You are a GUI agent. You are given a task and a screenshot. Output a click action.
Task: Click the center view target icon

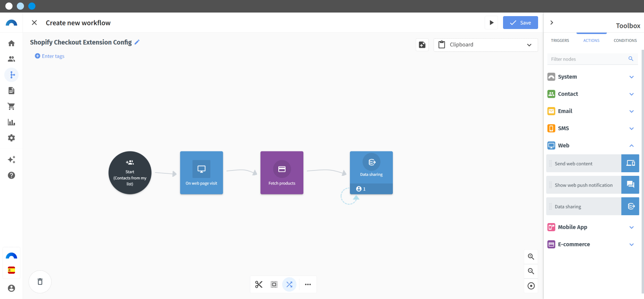pyautogui.click(x=531, y=286)
